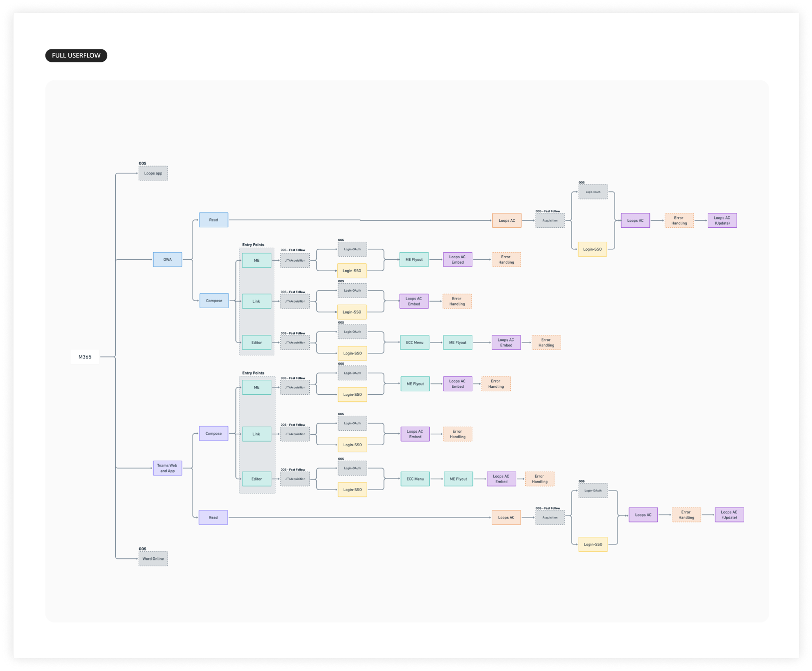
Task: Click the Loops AC (Update) node at bottom right
Action: tap(730, 514)
